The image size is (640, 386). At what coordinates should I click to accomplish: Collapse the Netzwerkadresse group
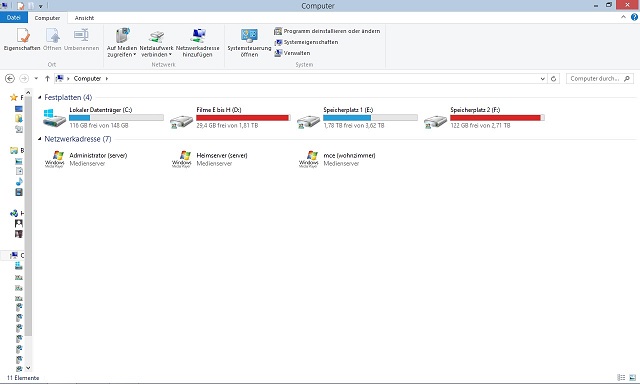click(40, 139)
